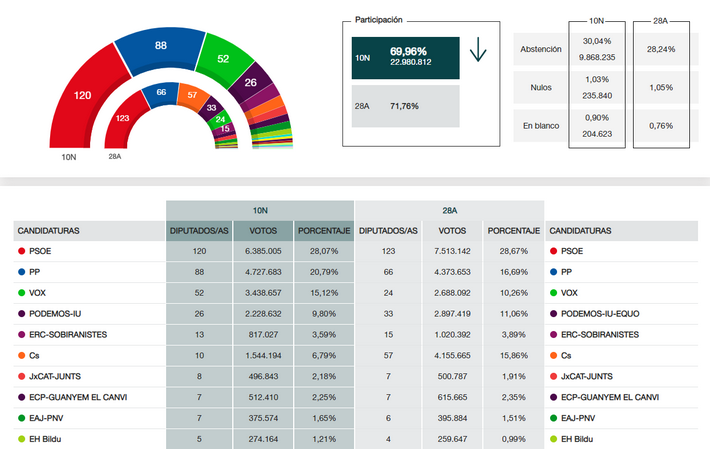710x449 pixels.
Task: Click the 28A null votes value 1,05%
Action: 661,87
